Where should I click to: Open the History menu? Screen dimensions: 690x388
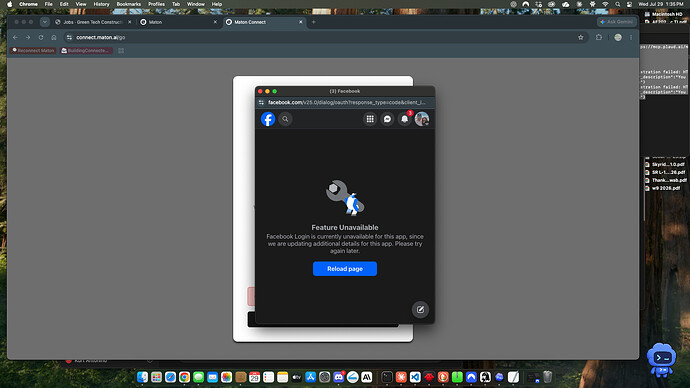point(101,4)
